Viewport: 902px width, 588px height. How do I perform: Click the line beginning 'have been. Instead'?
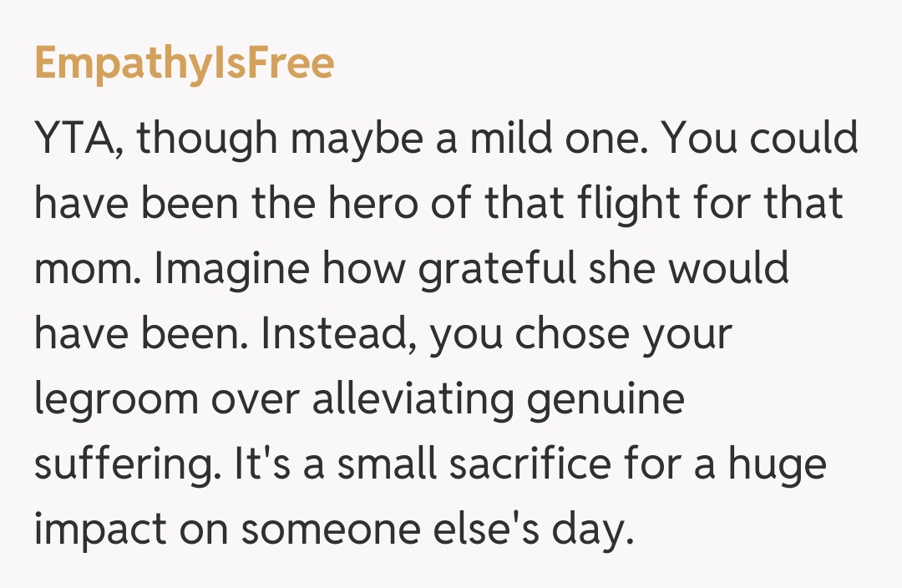[383, 334]
